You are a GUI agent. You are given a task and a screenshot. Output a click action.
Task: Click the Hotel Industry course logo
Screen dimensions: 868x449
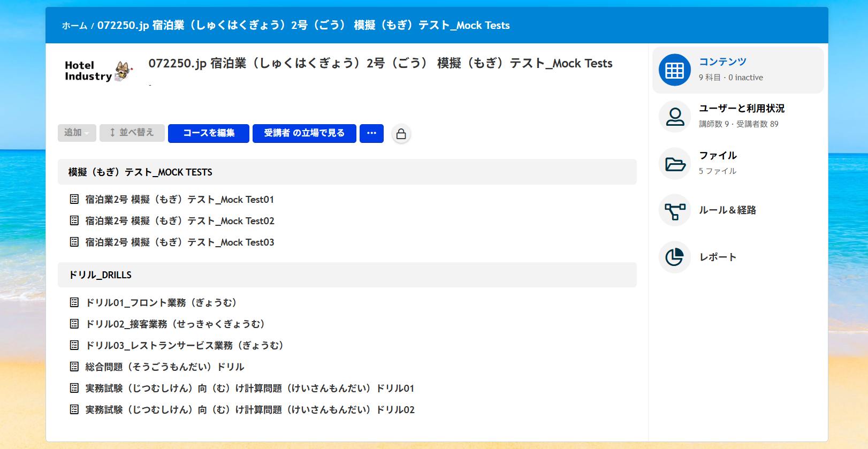click(x=98, y=71)
